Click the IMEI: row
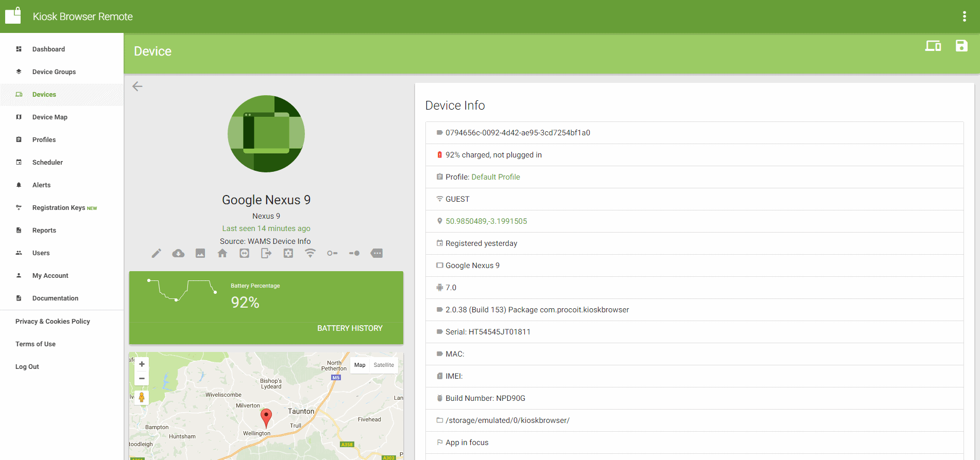 (x=694, y=376)
